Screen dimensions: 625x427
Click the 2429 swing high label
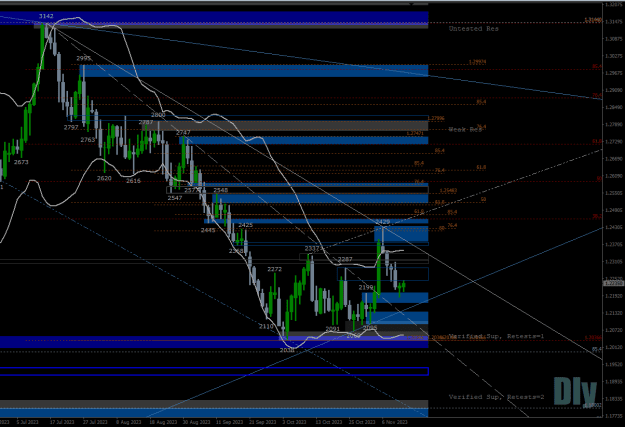click(x=383, y=221)
